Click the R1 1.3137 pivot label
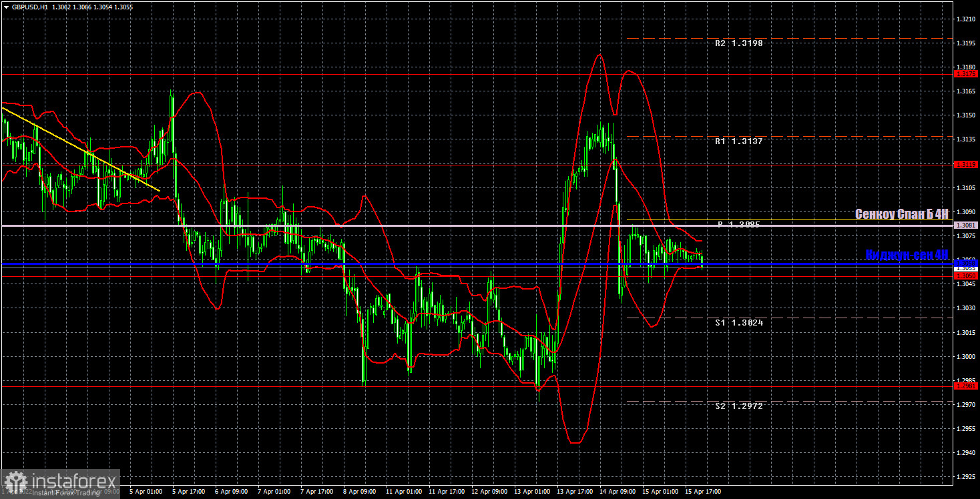Screen dimensions: 980x499 738,141
